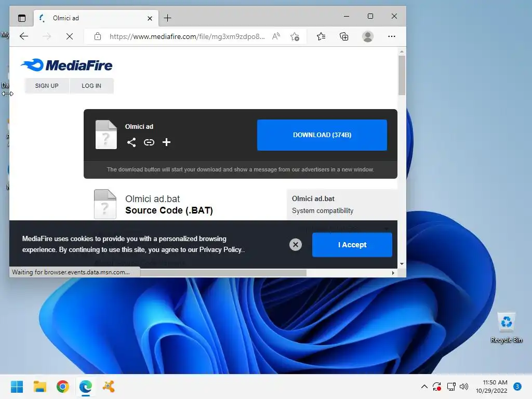Image resolution: width=532 pixels, height=399 pixels.
Task: Click Olmici ad.bat label in compatibility panel
Action: (313, 199)
